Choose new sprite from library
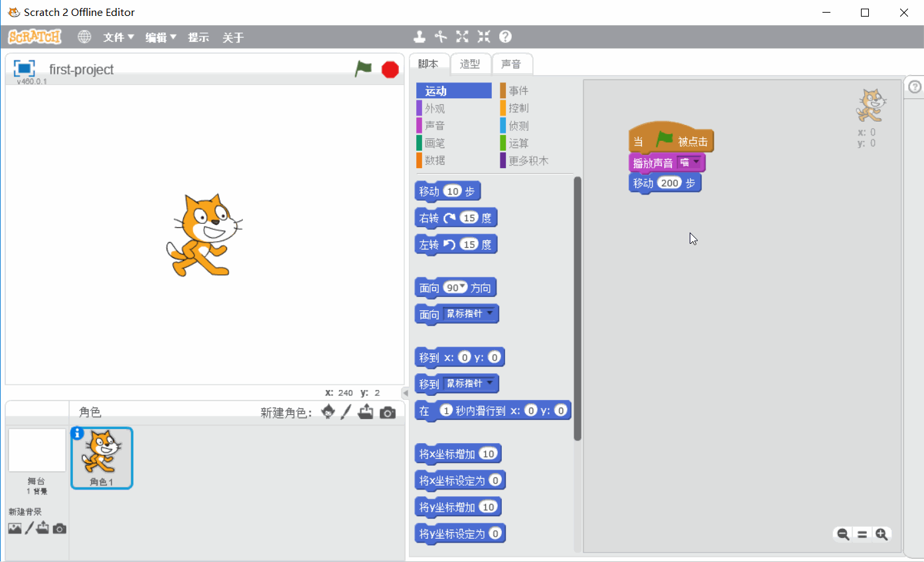The width and height of the screenshot is (924, 562). tap(328, 413)
